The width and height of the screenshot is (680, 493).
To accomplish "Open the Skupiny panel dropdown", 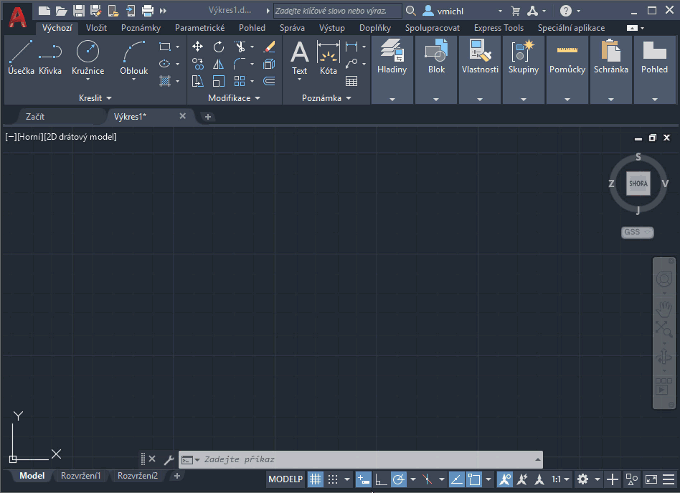I will coord(523,99).
